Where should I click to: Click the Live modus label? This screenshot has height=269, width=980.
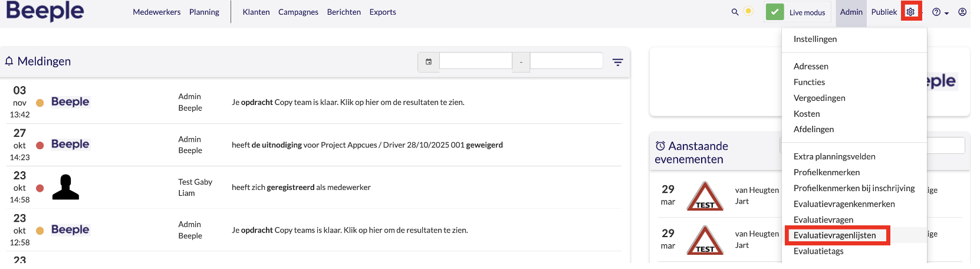807,12
